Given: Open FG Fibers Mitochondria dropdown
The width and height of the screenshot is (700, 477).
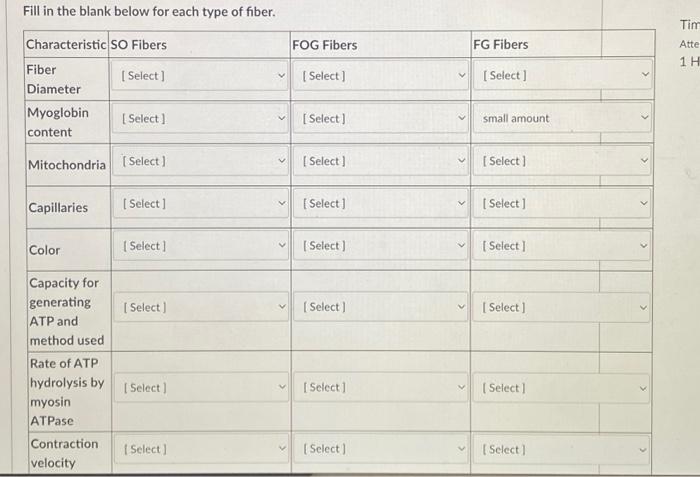Looking at the screenshot, I should click(x=562, y=161).
